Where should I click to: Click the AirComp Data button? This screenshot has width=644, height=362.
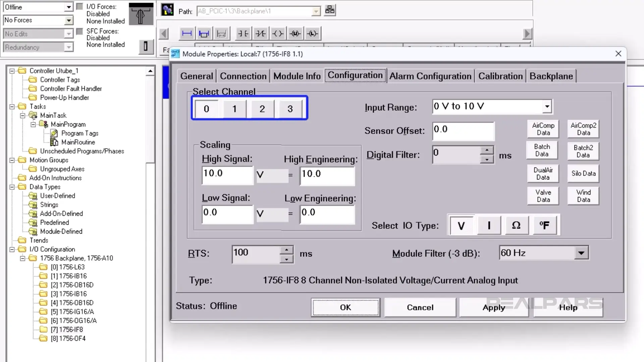point(543,128)
